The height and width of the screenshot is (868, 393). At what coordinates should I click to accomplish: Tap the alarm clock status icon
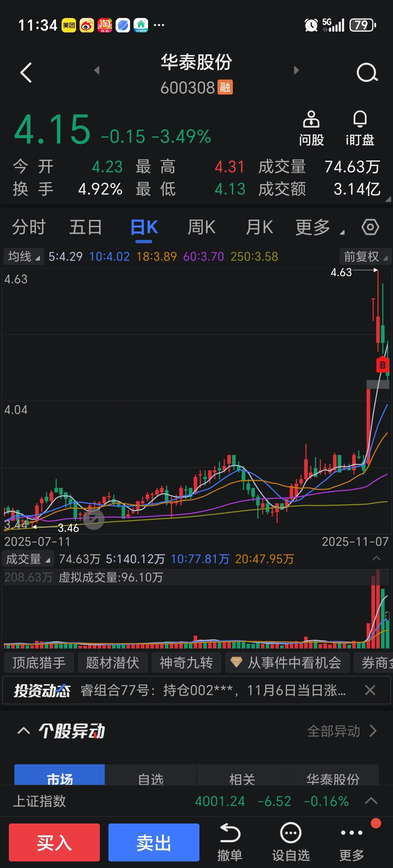[311, 25]
